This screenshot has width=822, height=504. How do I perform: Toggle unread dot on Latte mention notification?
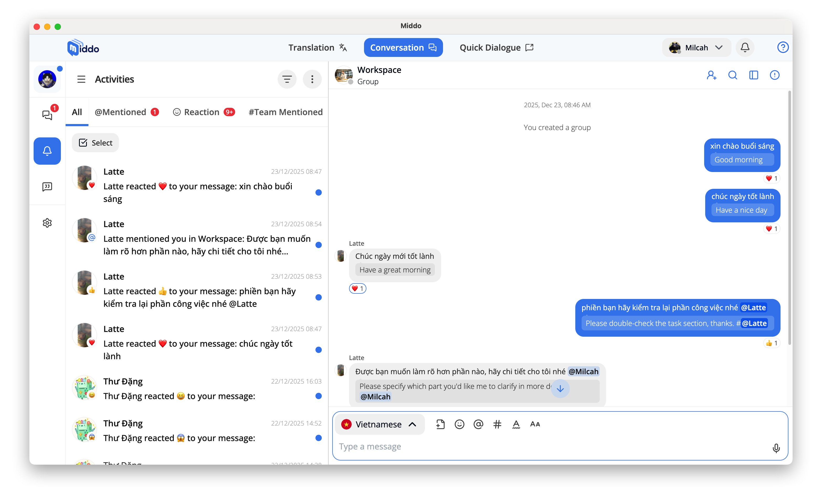pos(318,245)
